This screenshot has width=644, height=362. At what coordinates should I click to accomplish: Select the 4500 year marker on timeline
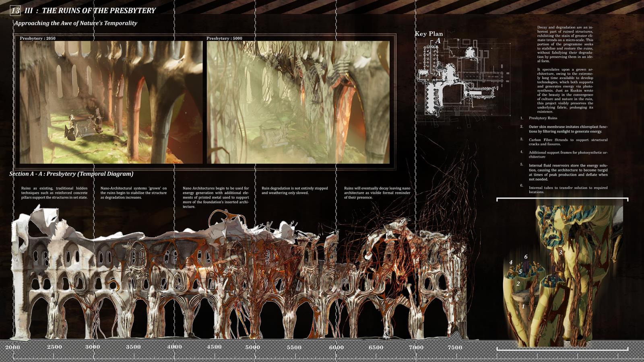point(214,347)
